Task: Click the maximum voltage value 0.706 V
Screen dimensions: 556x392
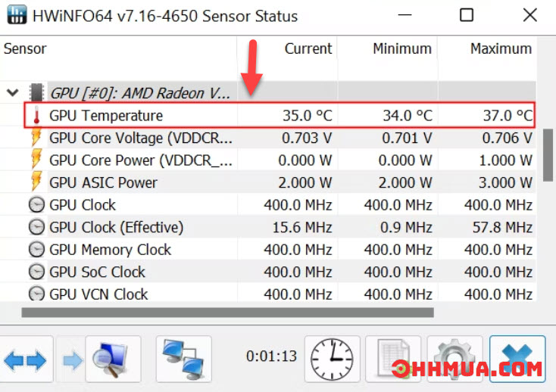Action: coord(508,138)
